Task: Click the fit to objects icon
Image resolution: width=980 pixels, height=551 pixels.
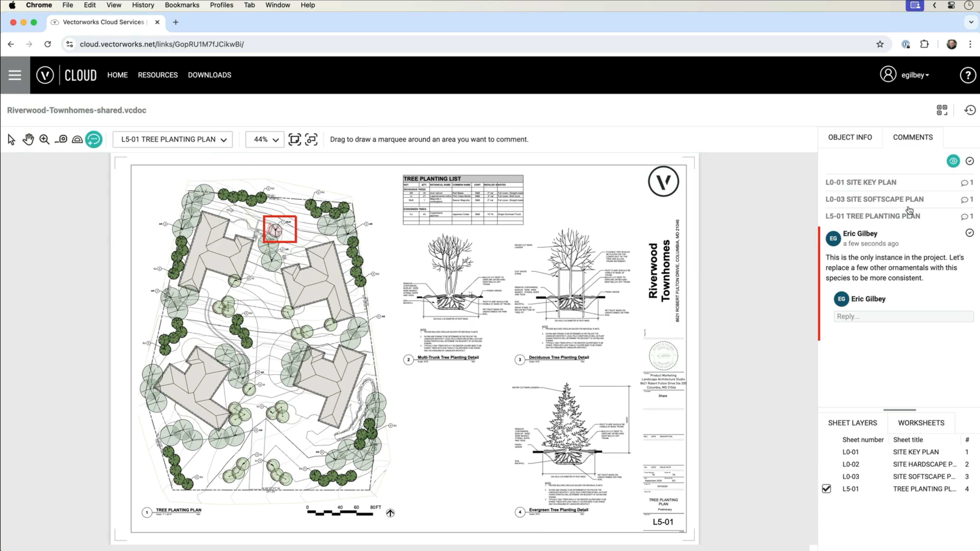Action: point(311,140)
